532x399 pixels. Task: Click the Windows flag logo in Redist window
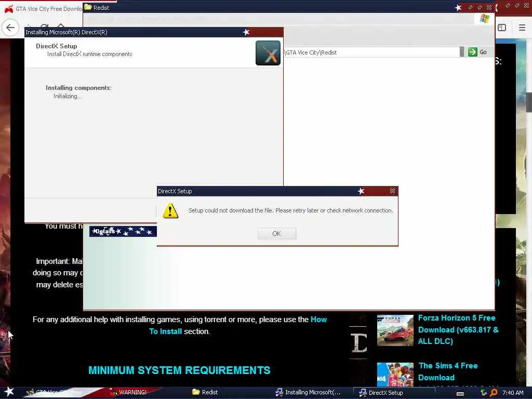coord(485,19)
